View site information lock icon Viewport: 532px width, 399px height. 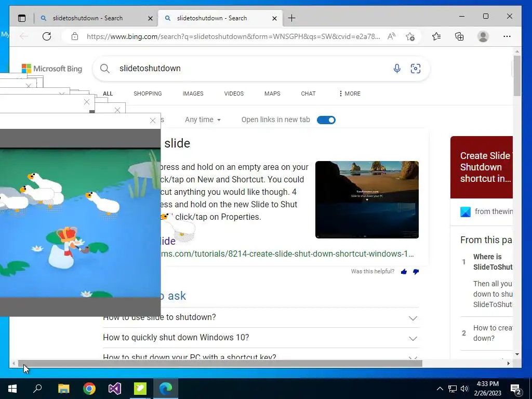coord(75,36)
